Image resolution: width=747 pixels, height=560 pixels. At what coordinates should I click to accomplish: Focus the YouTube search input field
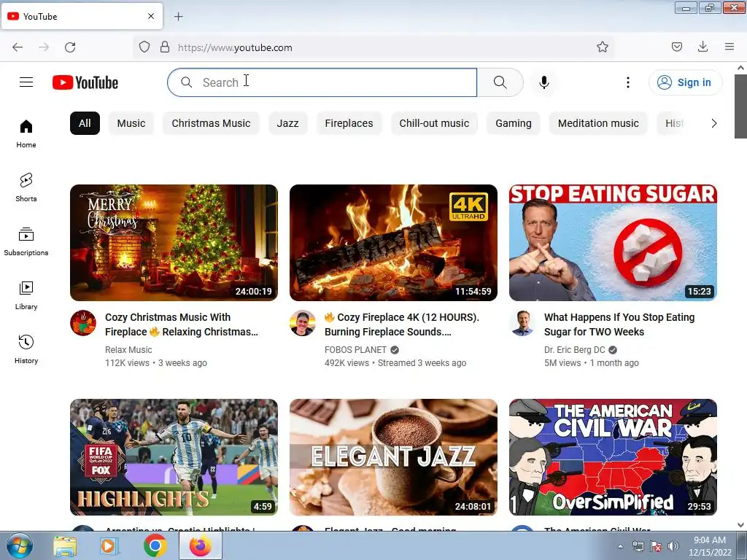[x=322, y=82]
